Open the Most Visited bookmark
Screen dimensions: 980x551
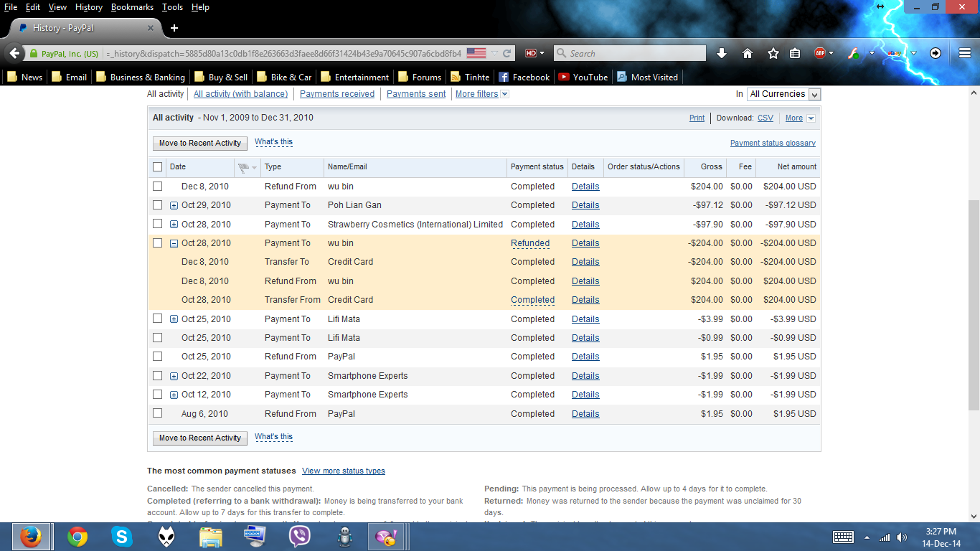coord(647,77)
